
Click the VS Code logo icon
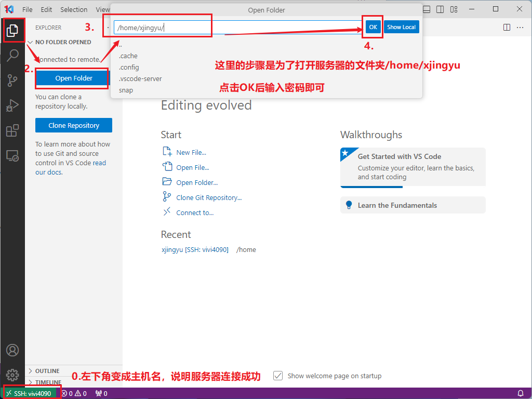9,9
